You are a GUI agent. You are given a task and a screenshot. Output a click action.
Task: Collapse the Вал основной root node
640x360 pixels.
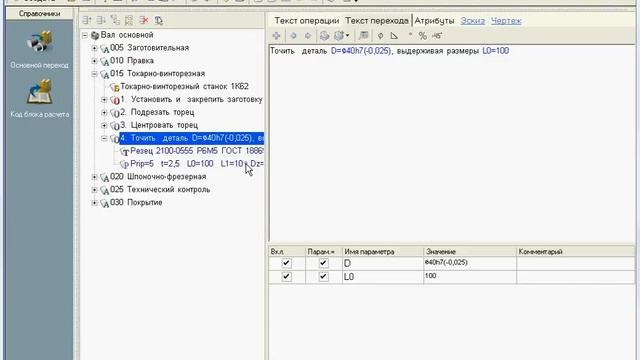84,35
